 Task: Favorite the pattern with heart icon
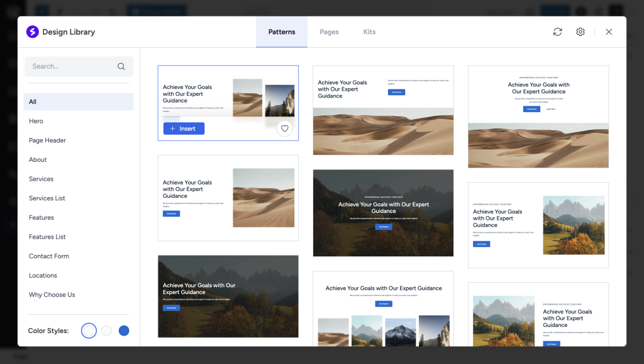(285, 128)
